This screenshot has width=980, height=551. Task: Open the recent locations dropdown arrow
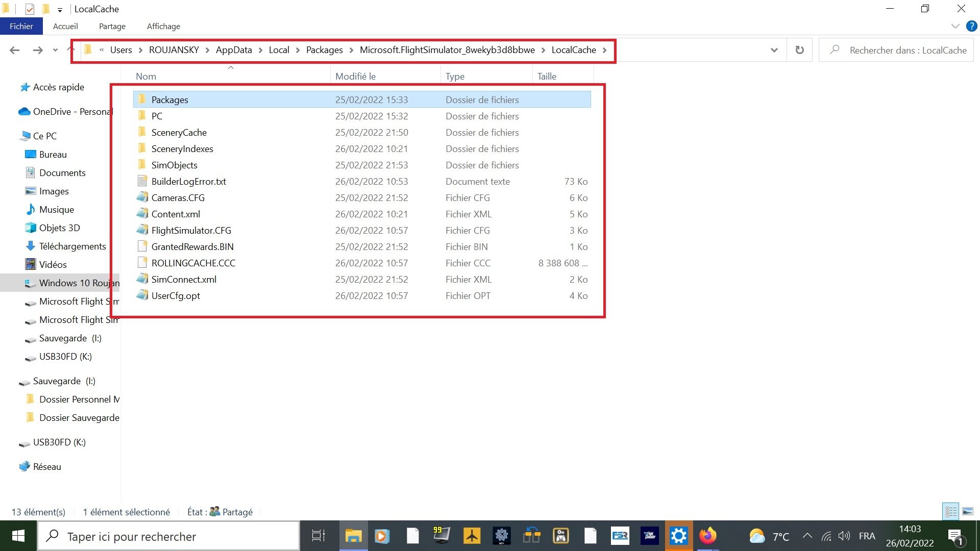tap(55, 50)
